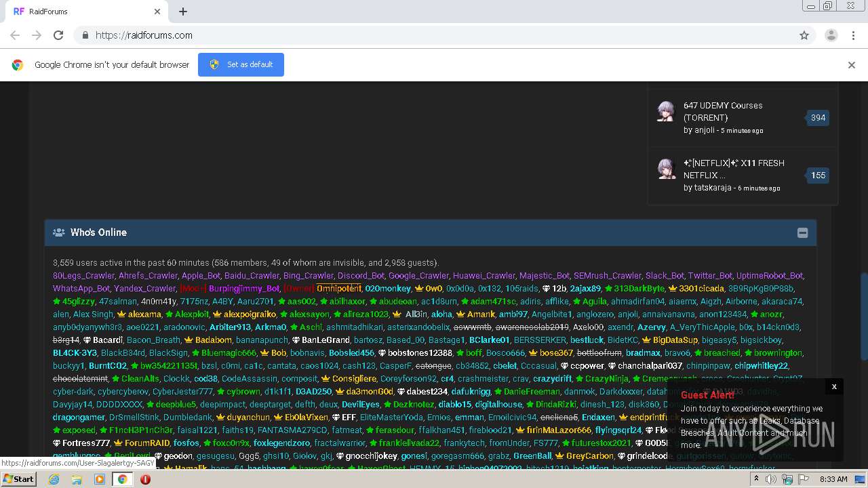The height and width of the screenshot is (488, 868).
Task: Go forward with the browser forward arrow
Action: point(37,35)
